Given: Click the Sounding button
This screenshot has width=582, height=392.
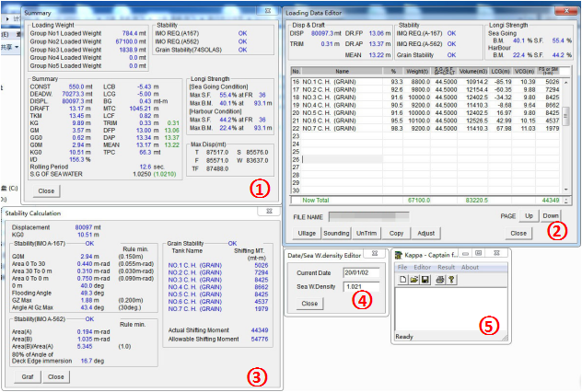Looking at the screenshot, I should coord(336,234).
